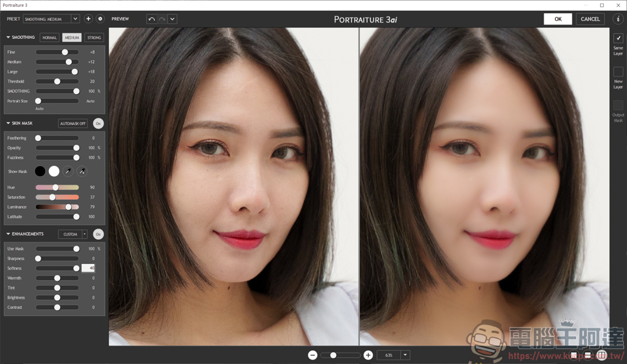
Task: Select the skin mask eyedropper tool
Action: 68,171
